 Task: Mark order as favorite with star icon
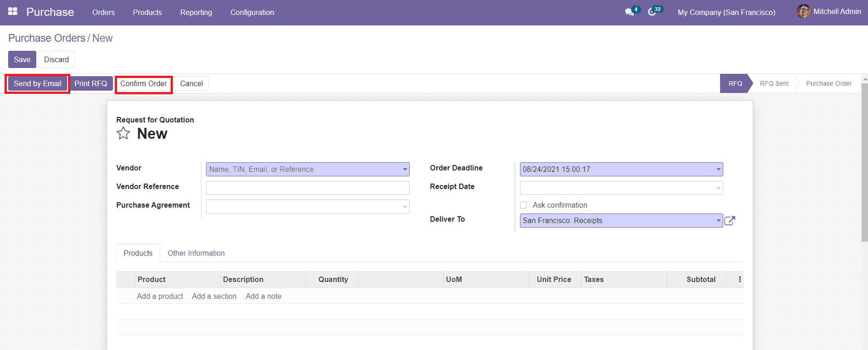(x=123, y=133)
